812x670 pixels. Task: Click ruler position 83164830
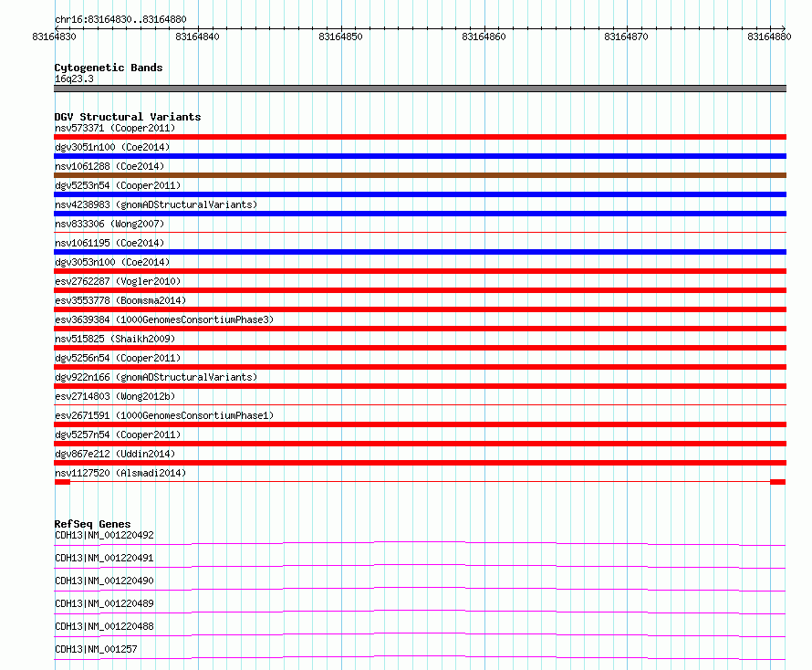54,37
